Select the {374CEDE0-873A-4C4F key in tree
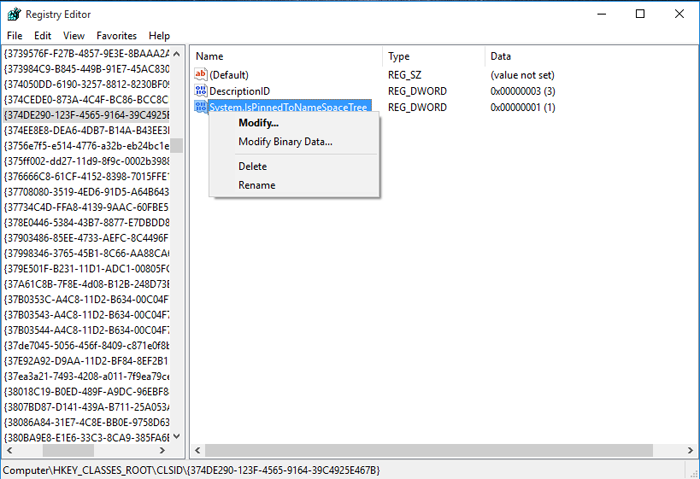This screenshot has width=700, height=479. tap(87, 100)
